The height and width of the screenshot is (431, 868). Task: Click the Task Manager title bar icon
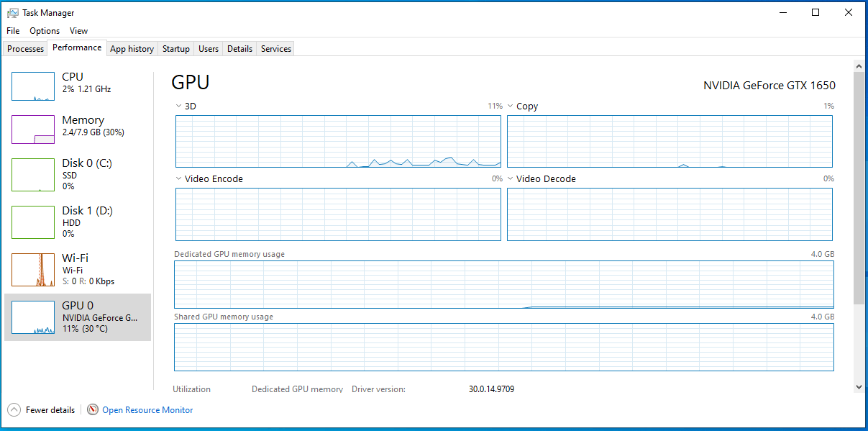pyautogui.click(x=12, y=13)
